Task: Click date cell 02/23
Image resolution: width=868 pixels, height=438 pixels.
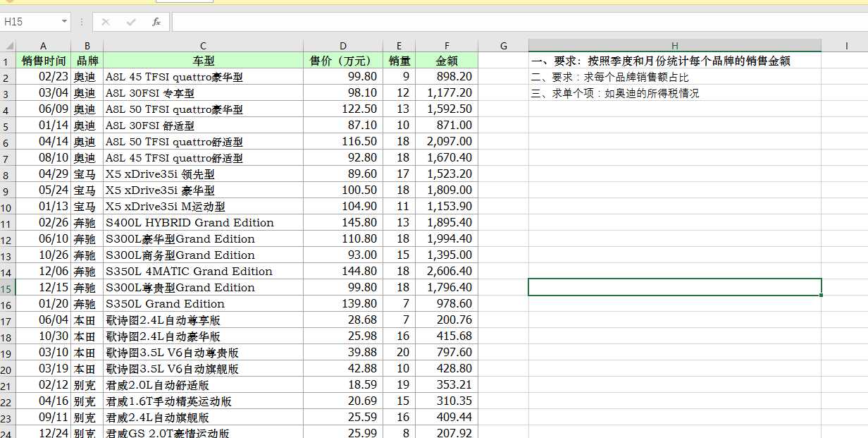Action: point(43,77)
